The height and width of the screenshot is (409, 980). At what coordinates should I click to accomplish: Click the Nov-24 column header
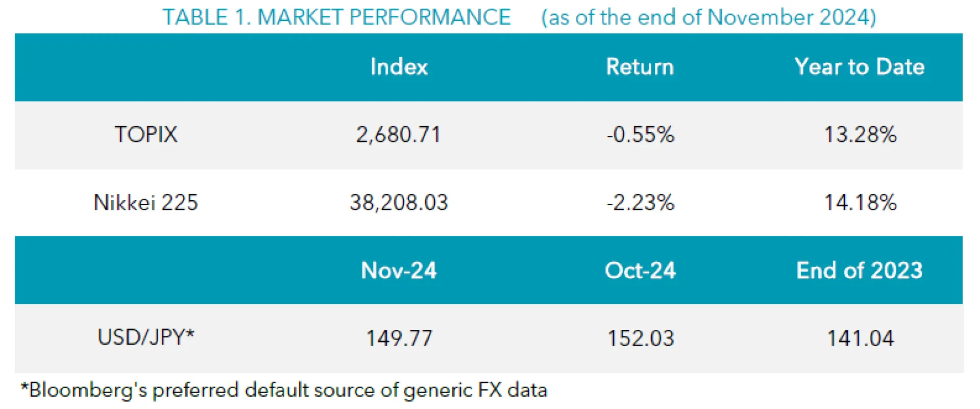[399, 270]
